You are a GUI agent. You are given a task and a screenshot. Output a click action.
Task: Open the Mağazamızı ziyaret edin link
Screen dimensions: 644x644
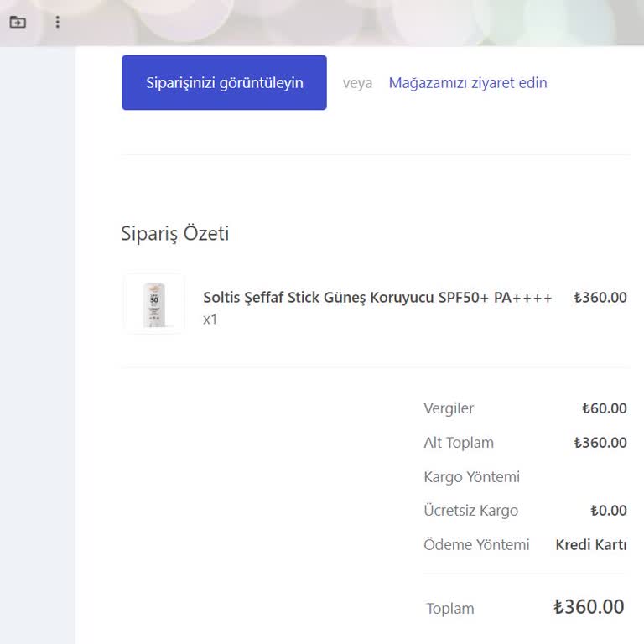pyautogui.click(x=468, y=83)
